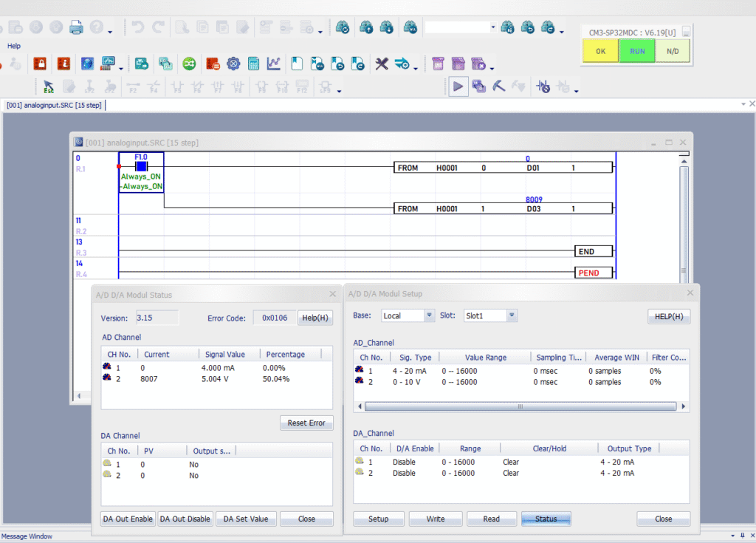Click the green RUN status indicator
The width and height of the screenshot is (756, 543).
coord(637,51)
